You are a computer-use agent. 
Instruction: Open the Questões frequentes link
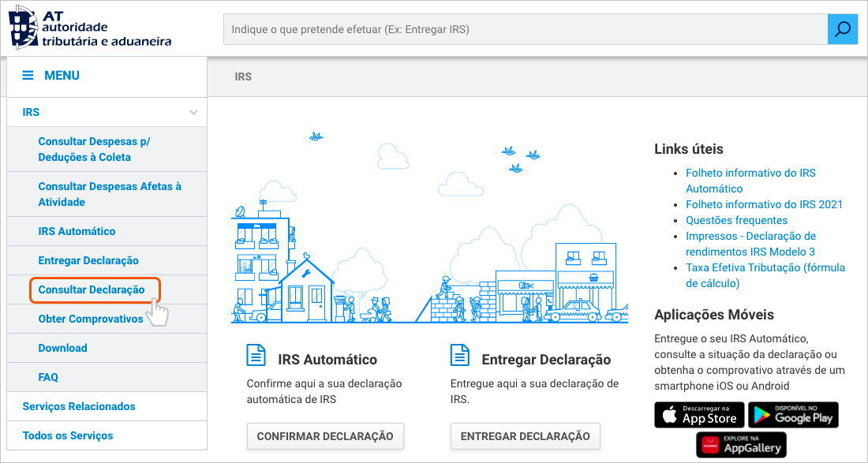(736, 220)
